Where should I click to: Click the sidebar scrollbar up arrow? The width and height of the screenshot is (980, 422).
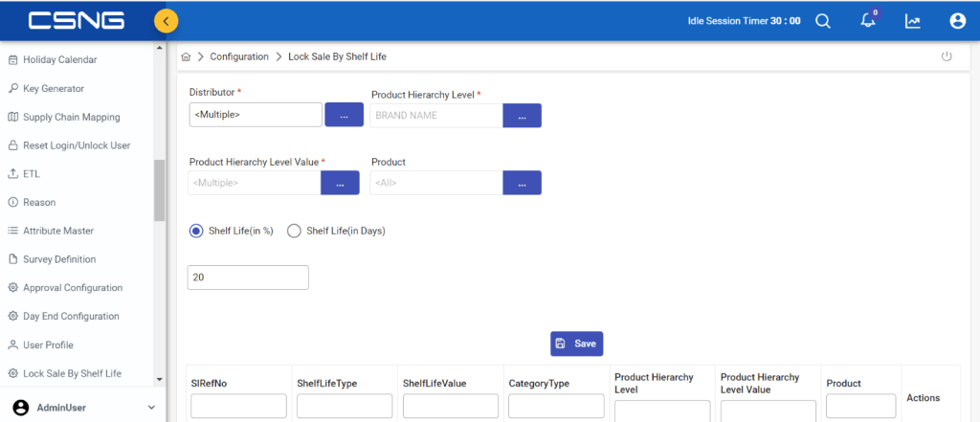point(160,48)
